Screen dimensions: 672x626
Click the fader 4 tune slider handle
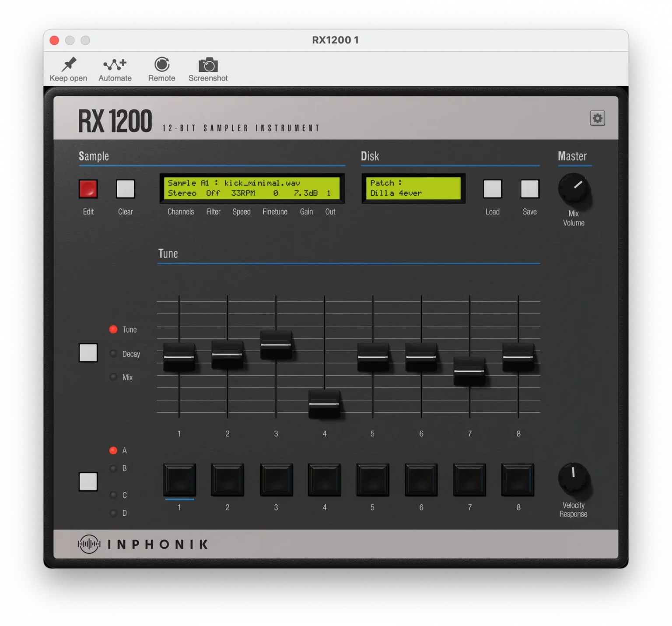[324, 404]
